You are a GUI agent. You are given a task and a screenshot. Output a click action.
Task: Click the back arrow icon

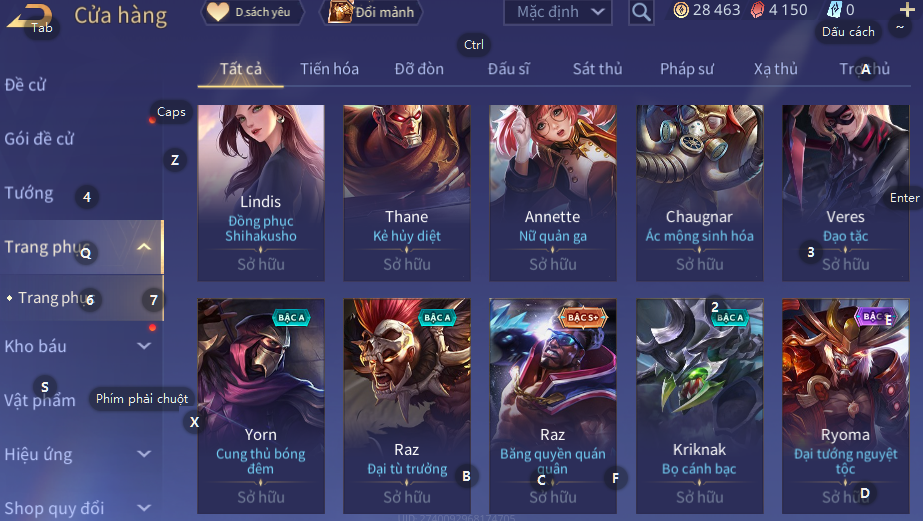click(28, 16)
